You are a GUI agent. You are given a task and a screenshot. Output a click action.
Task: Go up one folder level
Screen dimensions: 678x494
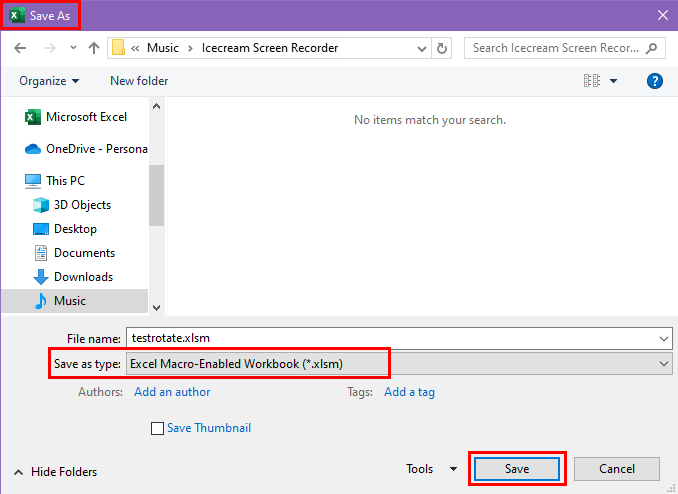[94, 48]
